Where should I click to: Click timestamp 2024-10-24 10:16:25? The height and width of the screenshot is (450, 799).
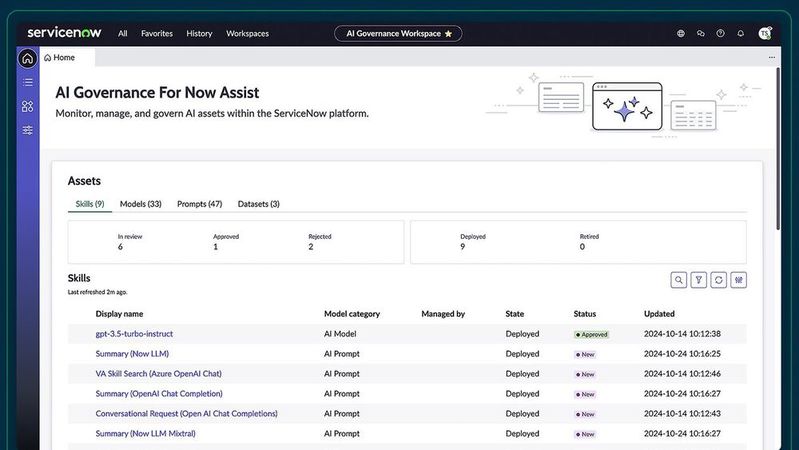pyautogui.click(x=682, y=354)
